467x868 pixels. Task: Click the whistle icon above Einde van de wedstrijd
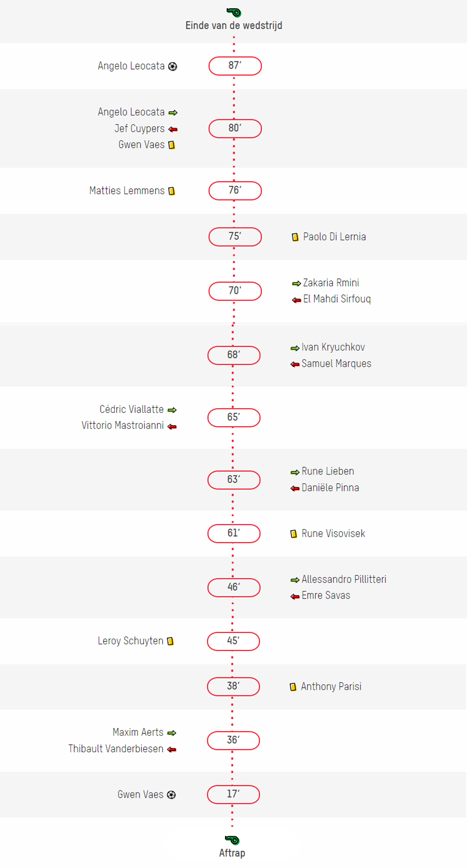pyautogui.click(x=234, y=12)
